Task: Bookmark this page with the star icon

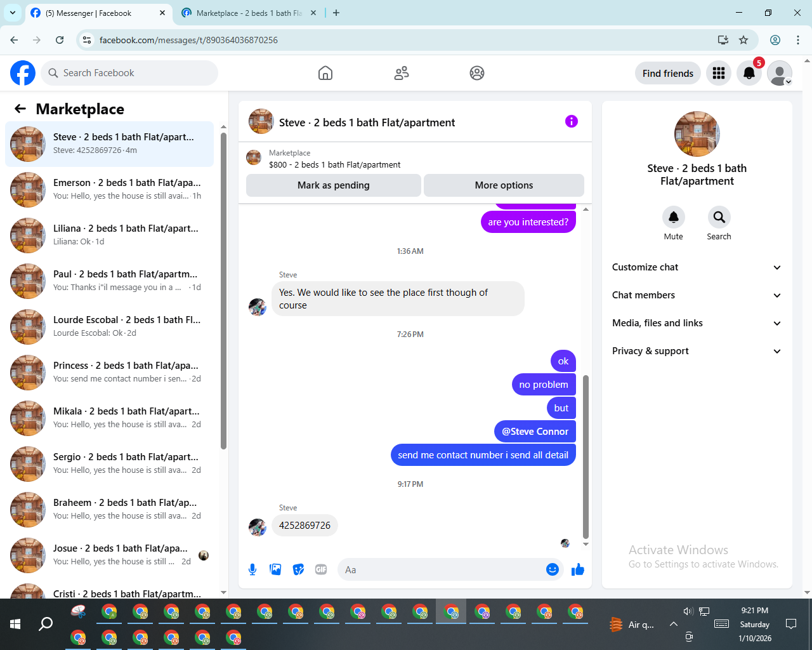Action: tap(743, 40)
